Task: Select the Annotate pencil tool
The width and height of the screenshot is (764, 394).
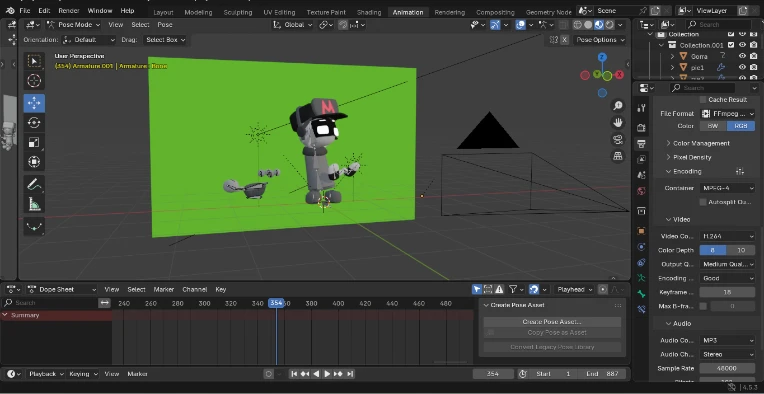Action: tap(34, 185)
